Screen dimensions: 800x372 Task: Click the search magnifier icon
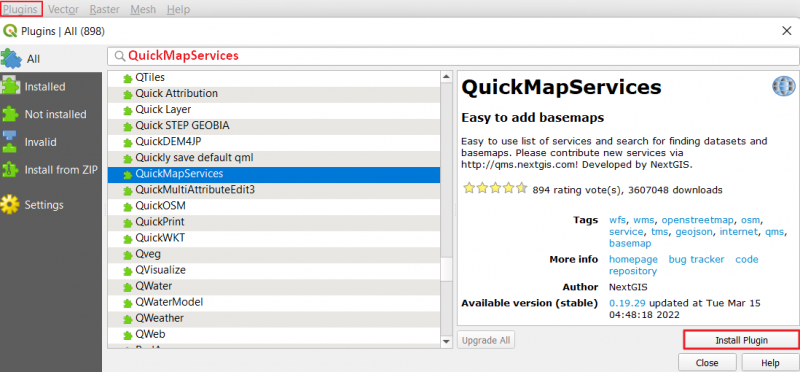pyautogui.click(x=120, y=56)
